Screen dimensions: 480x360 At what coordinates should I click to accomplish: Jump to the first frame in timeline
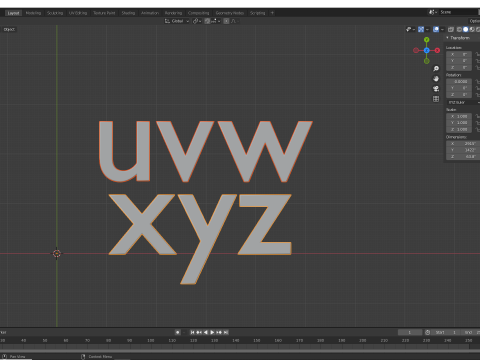(x=192, y=332)
